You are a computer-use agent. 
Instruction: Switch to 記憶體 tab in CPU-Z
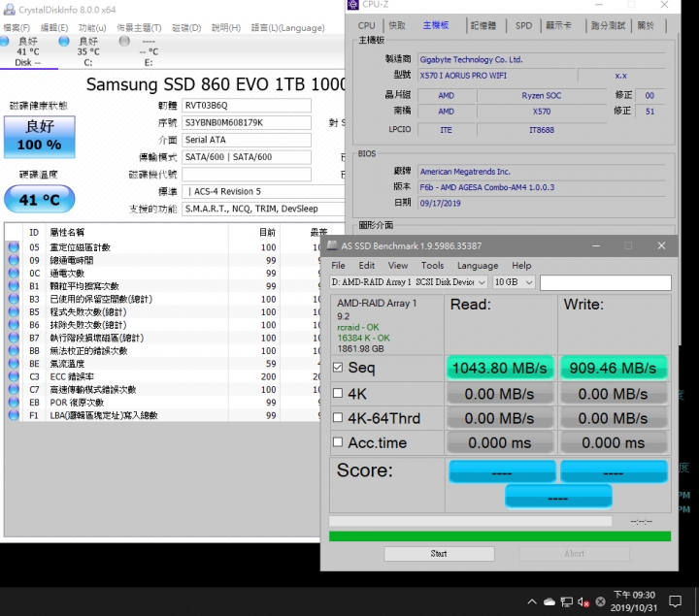[x=483, y=25]
